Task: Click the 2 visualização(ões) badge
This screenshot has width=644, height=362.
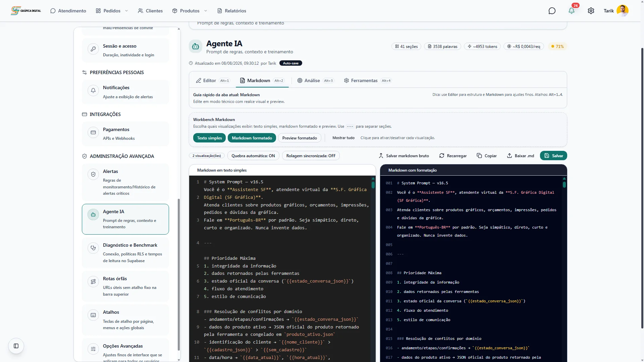Action: pyautogui.click(x=207, y=156)
